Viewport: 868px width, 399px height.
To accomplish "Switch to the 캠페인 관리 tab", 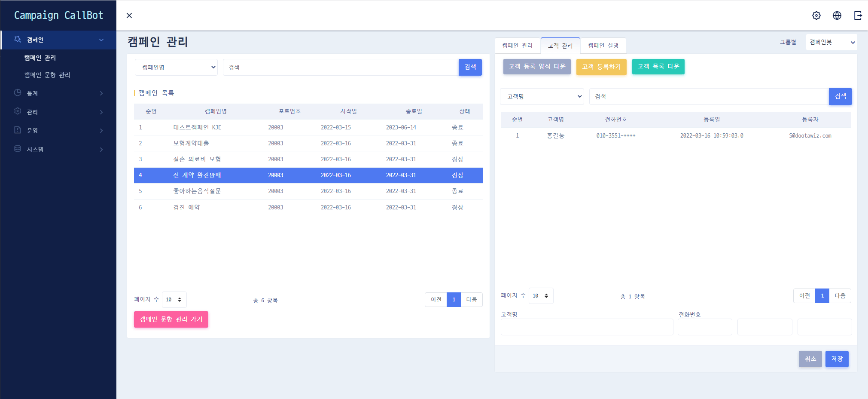I will pyautogui.click(x=517, y=46).
